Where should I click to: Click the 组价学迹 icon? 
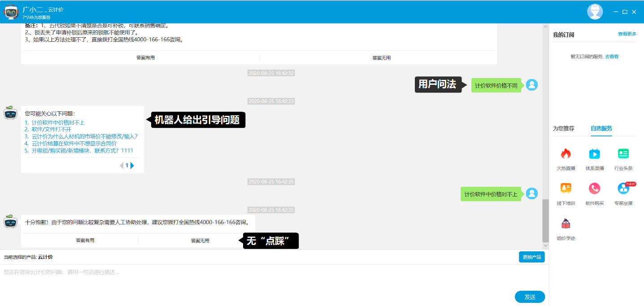566,224
